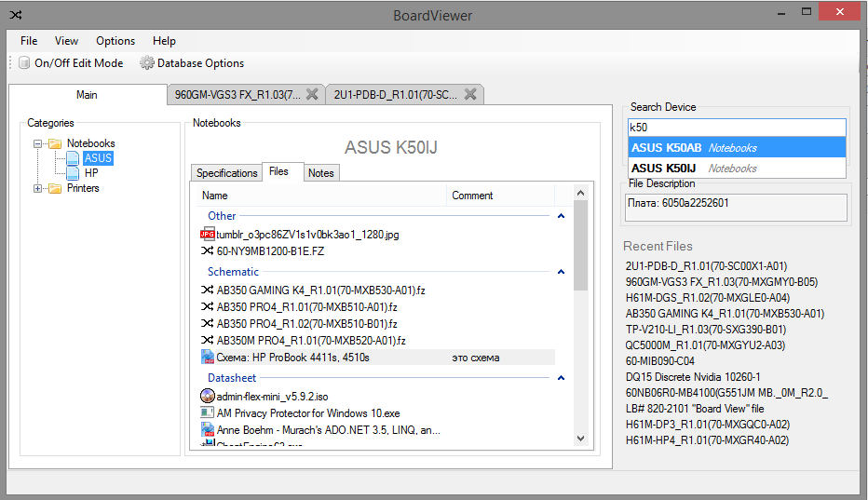
Task: Click the AB350 GAMING K4 schematic icon
Action: coord(208,290)
